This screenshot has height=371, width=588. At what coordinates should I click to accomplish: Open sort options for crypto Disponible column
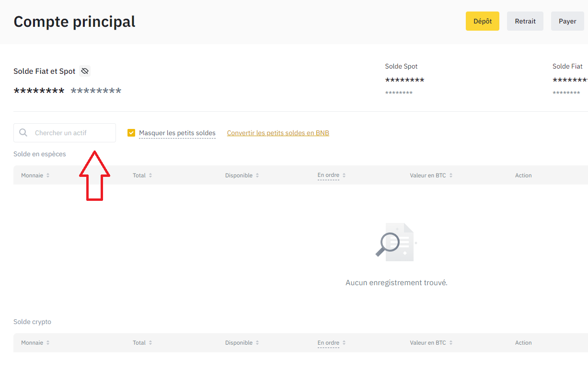click(257, 342)
